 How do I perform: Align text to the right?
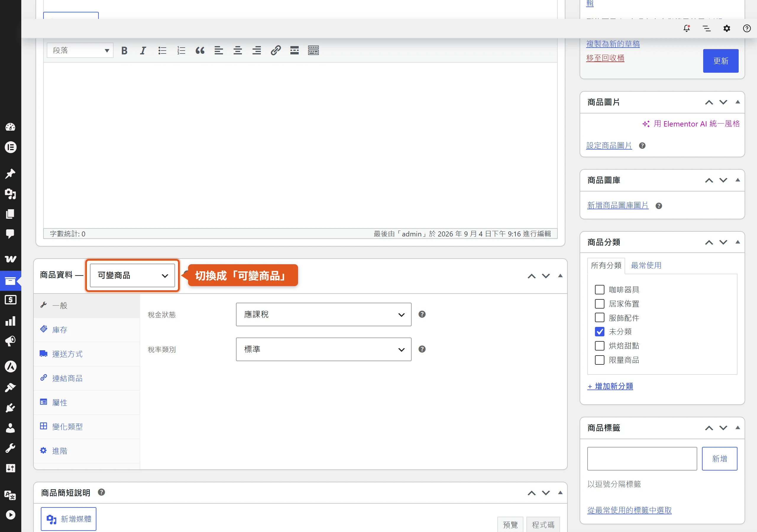[x=256, y=51]
